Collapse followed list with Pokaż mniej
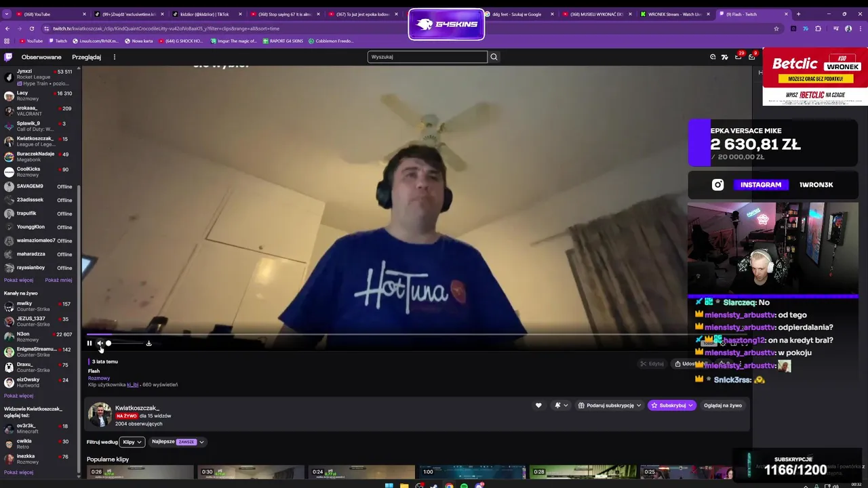This screenshot has width=868, height=488. click(58, 280)
